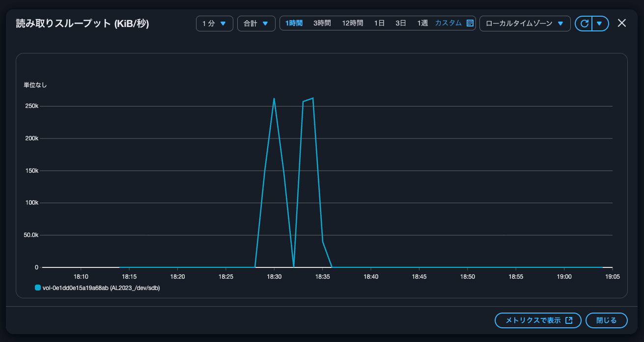Open the 合計 statistic dropdown

point(256,24)
